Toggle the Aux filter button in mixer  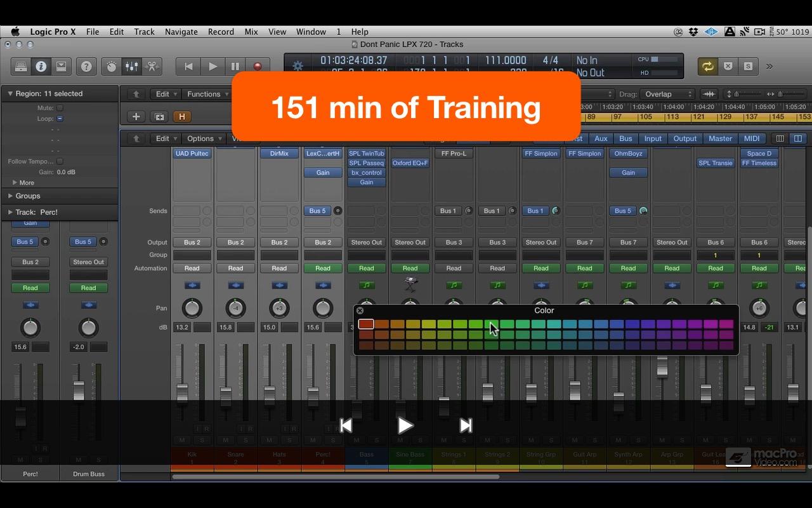click(601, 138)
